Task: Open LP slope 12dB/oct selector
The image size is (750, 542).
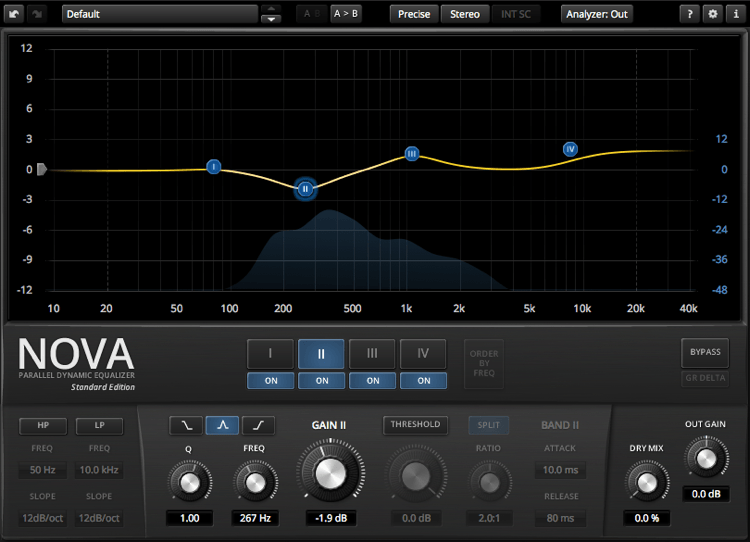Action: [x=99, y=518]
